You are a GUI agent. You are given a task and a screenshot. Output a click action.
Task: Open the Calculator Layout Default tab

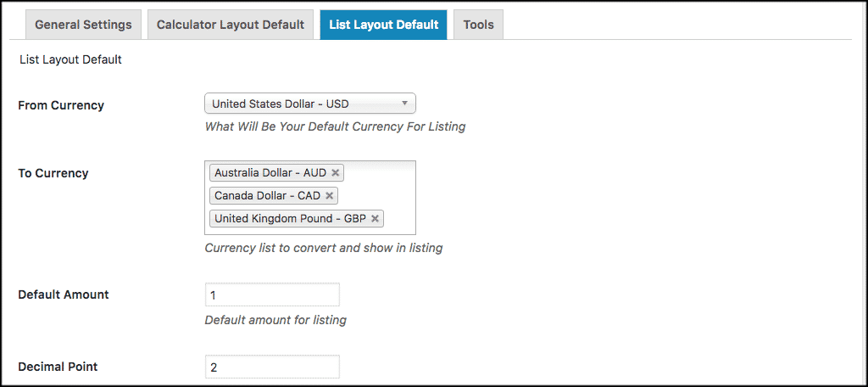click(231, 25)
